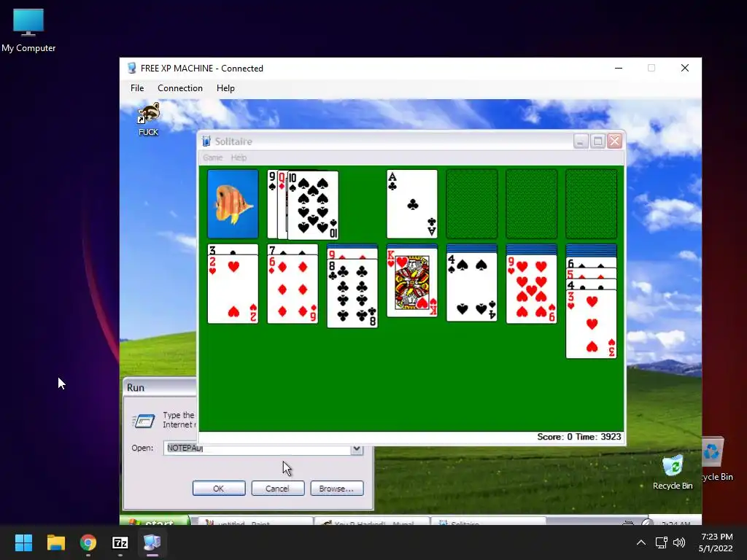Select the 3 of hearts card

[591, 324]
